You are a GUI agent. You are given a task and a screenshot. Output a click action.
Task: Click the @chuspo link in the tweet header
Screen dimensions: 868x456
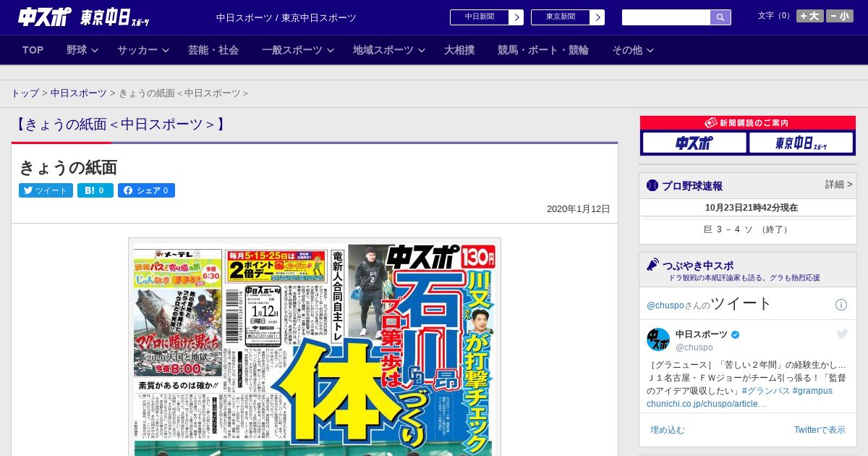[666, 305]
